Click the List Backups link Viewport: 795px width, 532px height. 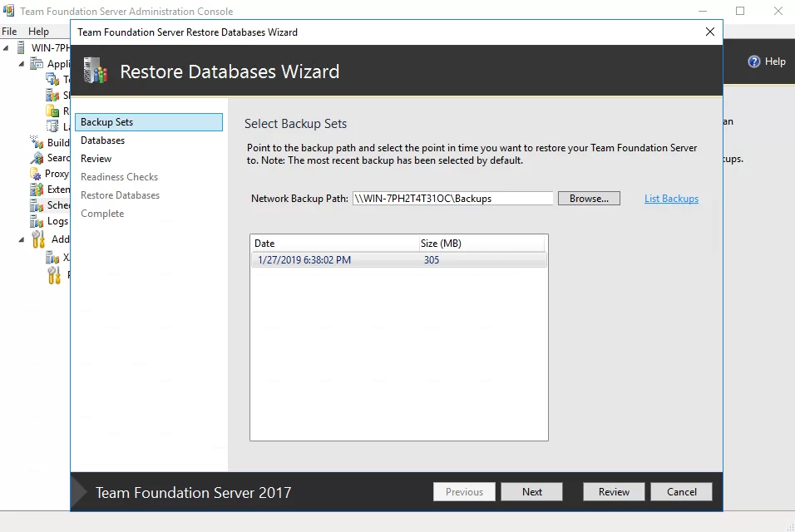(x=671, y=199)
